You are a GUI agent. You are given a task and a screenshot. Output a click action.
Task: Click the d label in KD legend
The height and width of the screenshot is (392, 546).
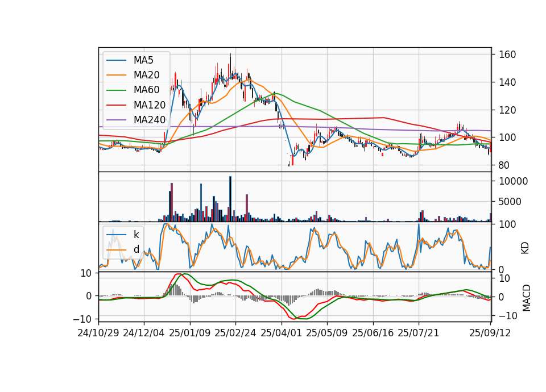pyautogui.click(x=136, y=249)
